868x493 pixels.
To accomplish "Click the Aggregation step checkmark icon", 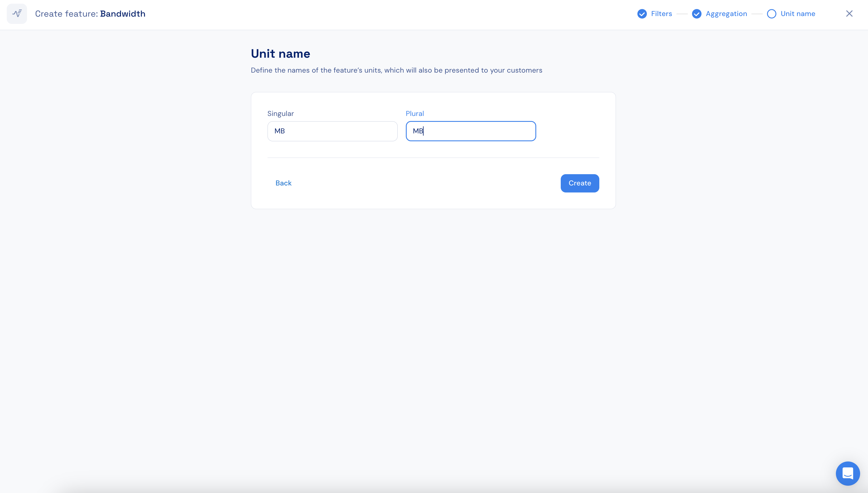I will click(x=696, y=14).
